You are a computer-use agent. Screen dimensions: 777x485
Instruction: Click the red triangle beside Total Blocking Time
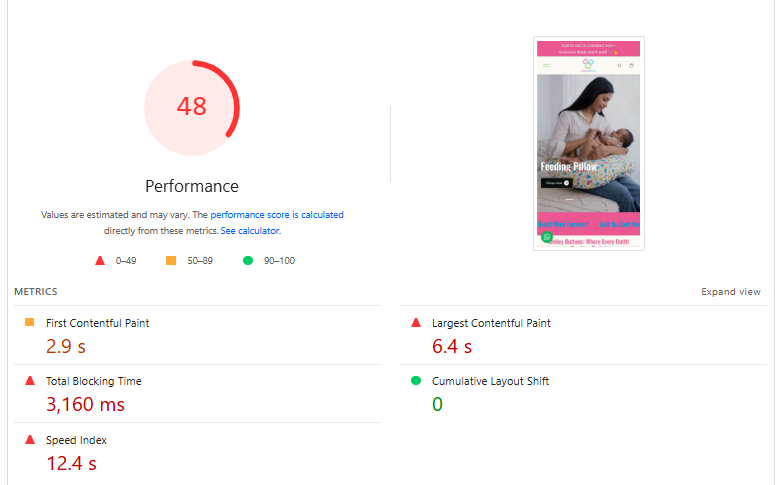30,381
